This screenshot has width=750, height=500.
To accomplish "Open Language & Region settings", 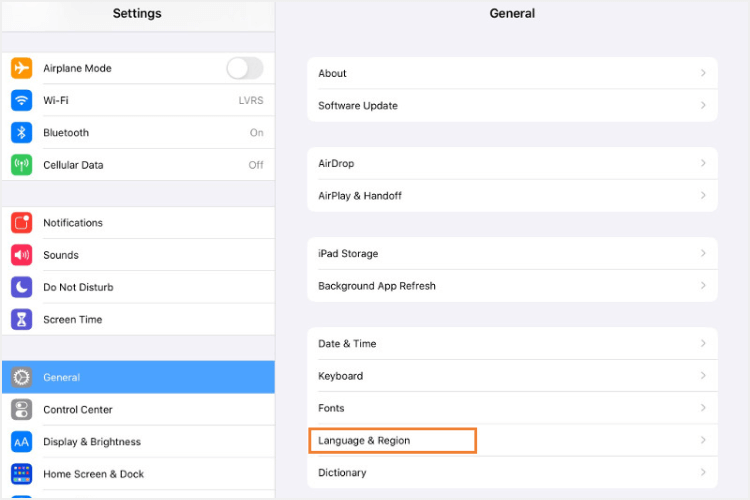I will tap(392, 440).
